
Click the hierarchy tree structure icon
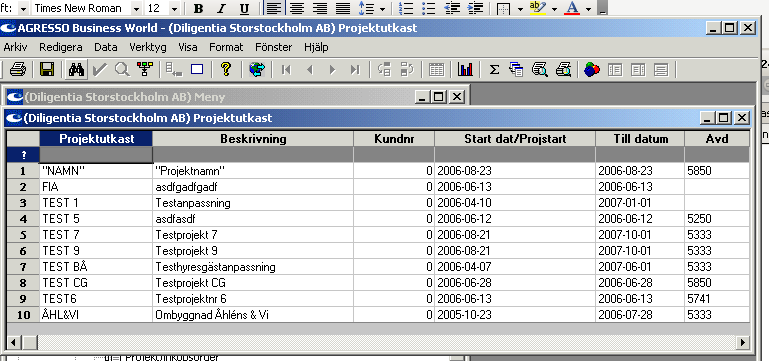145,70
